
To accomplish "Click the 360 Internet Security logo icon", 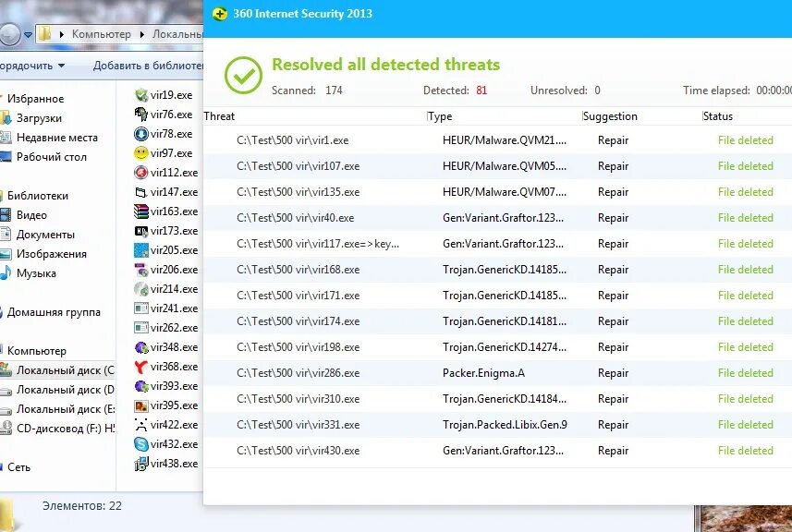I will pyautogui.click(x=220, y=14).
